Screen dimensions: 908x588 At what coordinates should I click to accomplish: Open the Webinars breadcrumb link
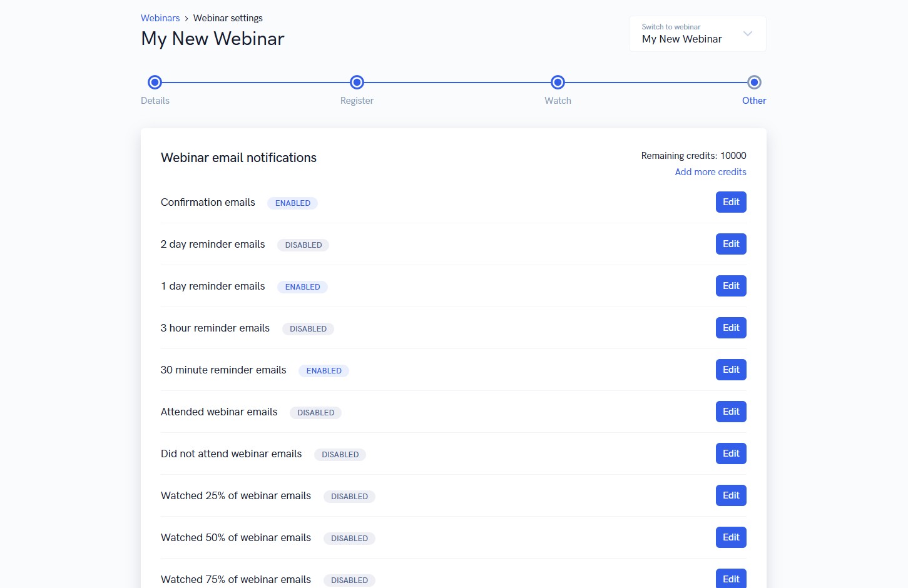(160, 18)
